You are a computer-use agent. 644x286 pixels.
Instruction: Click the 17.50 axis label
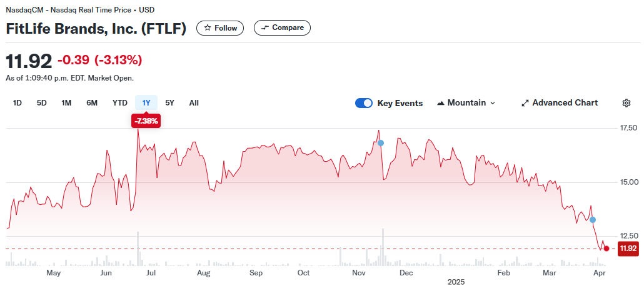coord(628,128)
